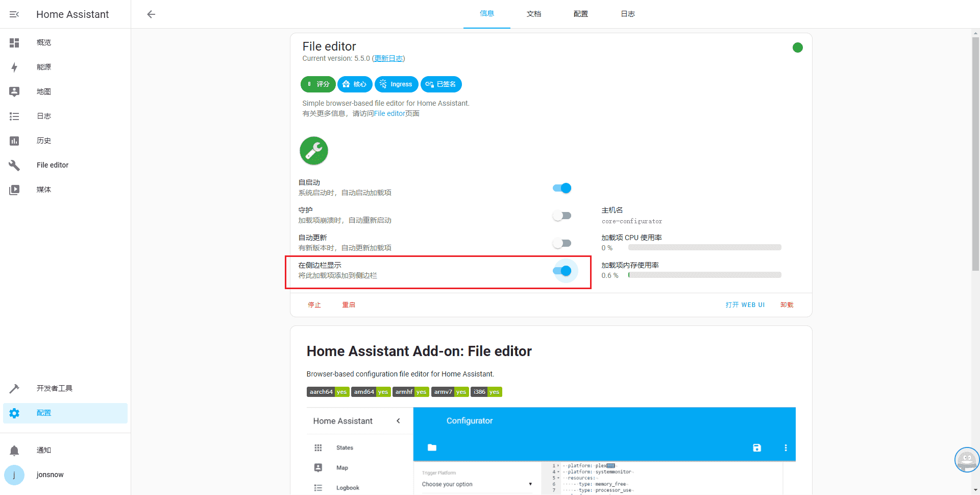The width and height of the screenshot is (980, 495).
Task: Select the 历史 history icon
Action: (14, 140)
